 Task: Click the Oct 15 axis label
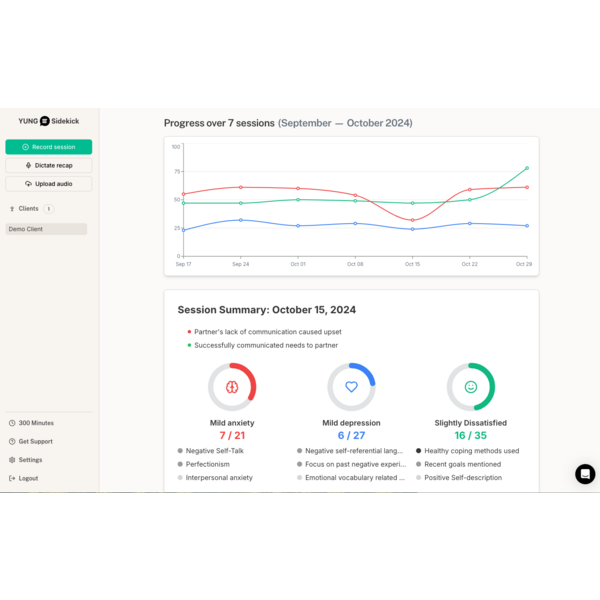[412, 264]
